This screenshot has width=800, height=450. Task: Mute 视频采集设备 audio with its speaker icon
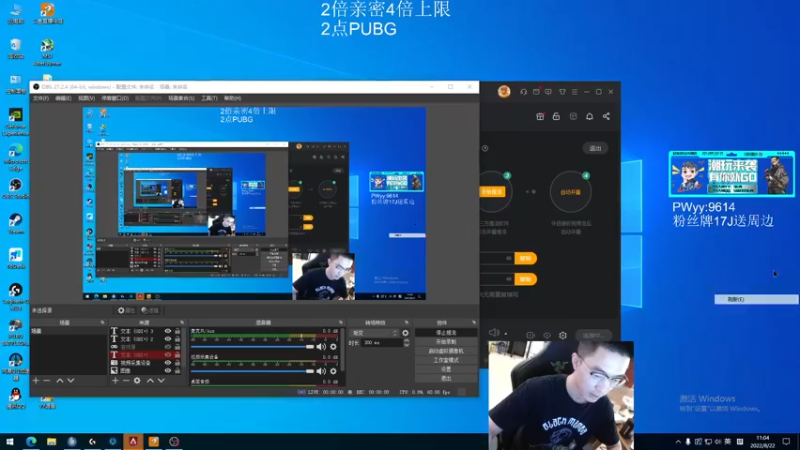point(321,371)
